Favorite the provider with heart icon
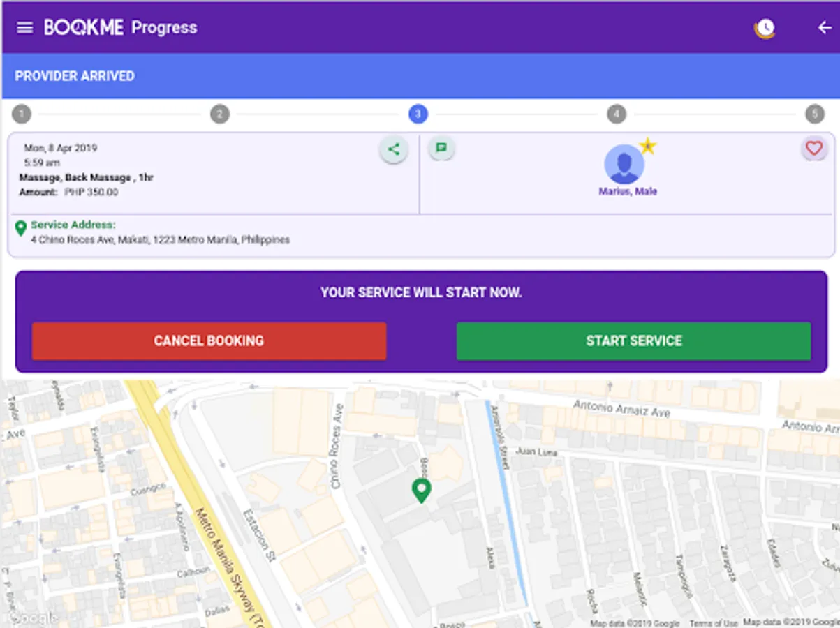840x628 pixels. [814, 148]
